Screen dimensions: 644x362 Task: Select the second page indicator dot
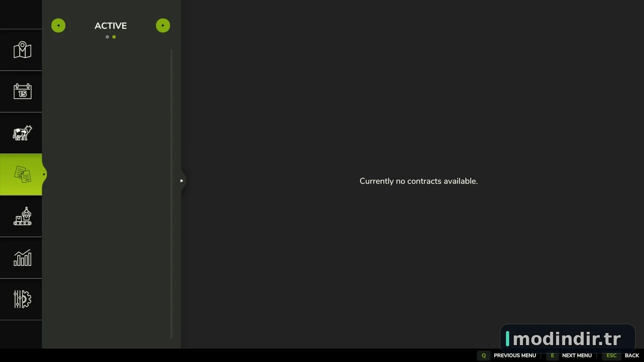(114, 37)
